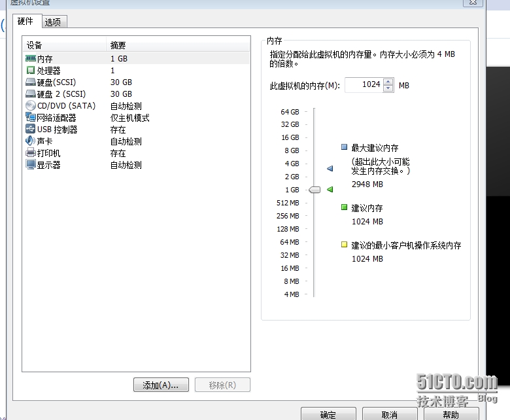Select the CD/DVD (SATA) row text

[x=66, y=106]
